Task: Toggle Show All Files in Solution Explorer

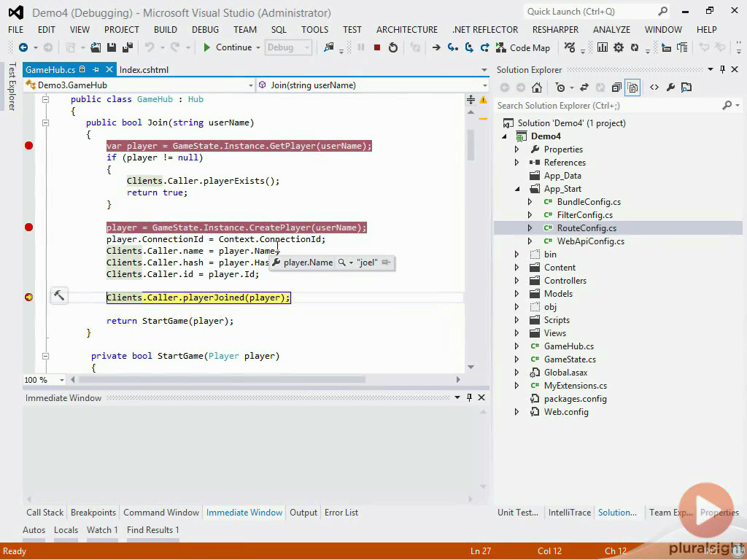Action: (x=632, y=87)
